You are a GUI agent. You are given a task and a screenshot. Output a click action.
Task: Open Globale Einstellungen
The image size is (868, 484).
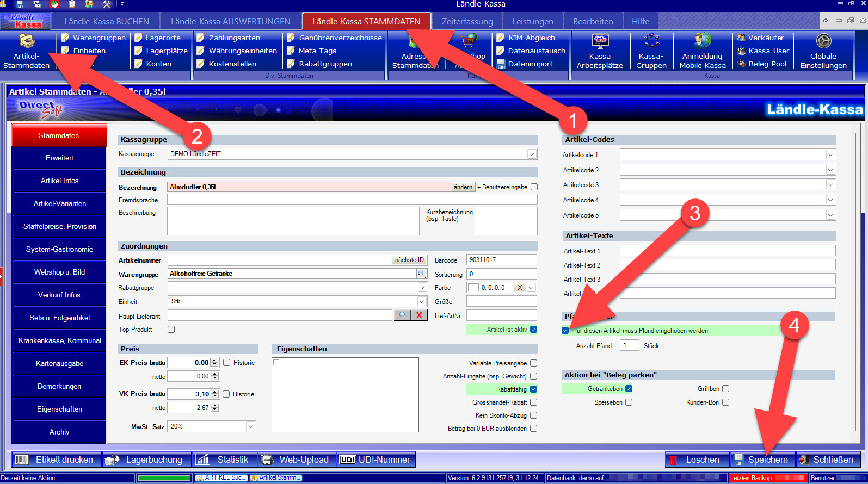click(823, 51)
